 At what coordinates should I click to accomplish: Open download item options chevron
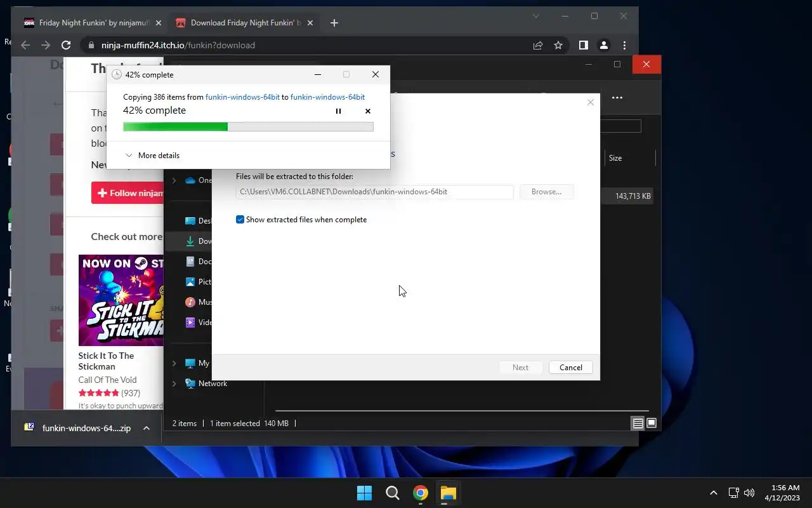146,428
